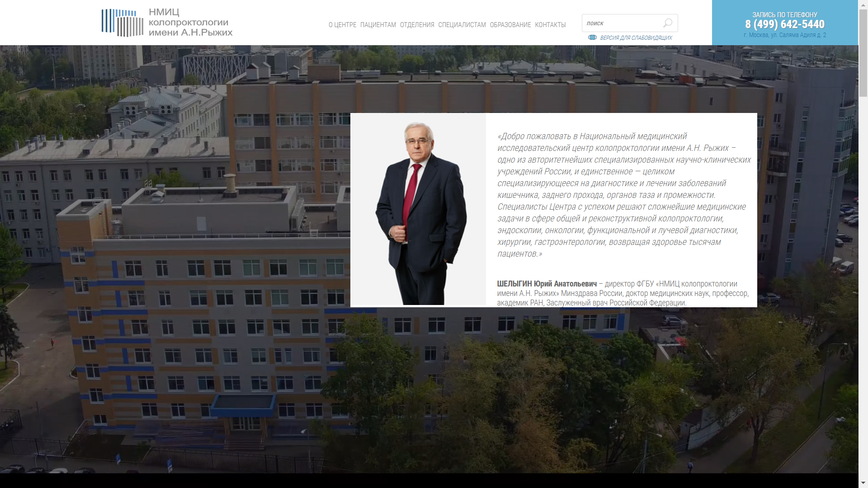Click the ЗАПИСЬ ПО ТЕЛЕФОНУ heading
The image size is (868, 488).
coord(785,15)
